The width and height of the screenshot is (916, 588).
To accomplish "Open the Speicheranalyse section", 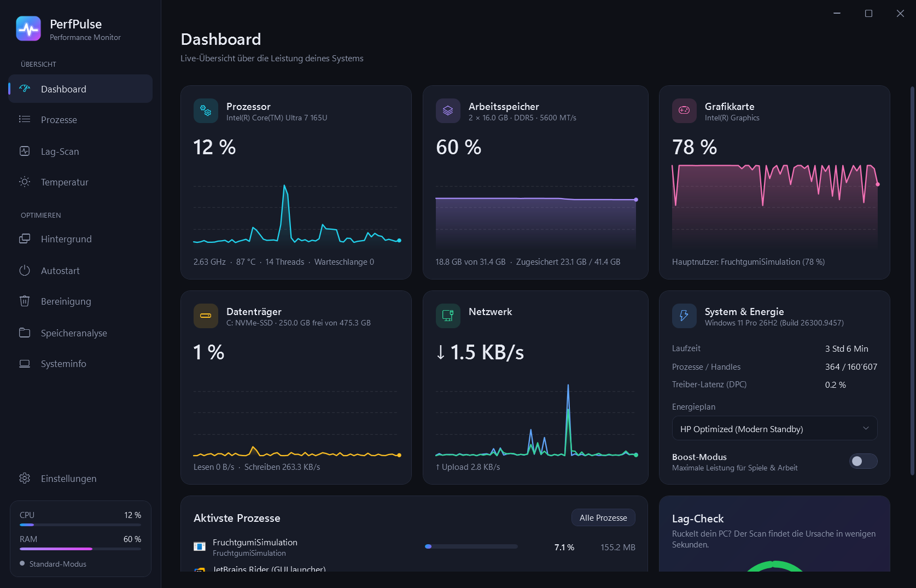I will click(x=80, y=333).
